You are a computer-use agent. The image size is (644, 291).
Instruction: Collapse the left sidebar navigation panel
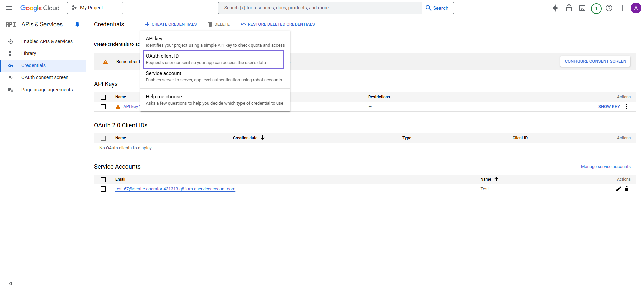pos(10,283)
